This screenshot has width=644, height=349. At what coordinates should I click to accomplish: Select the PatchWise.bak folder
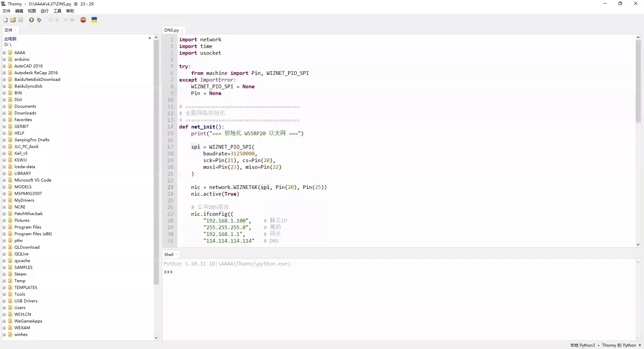[29, 214]
